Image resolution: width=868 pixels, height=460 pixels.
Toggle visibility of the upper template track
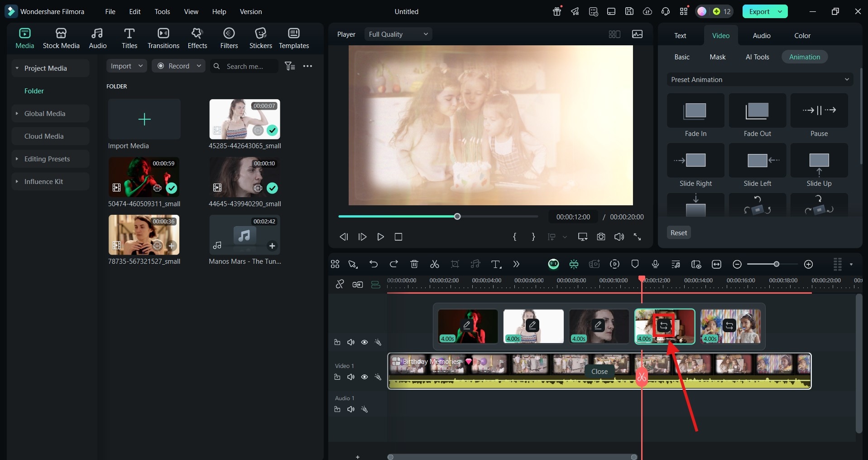364,342
